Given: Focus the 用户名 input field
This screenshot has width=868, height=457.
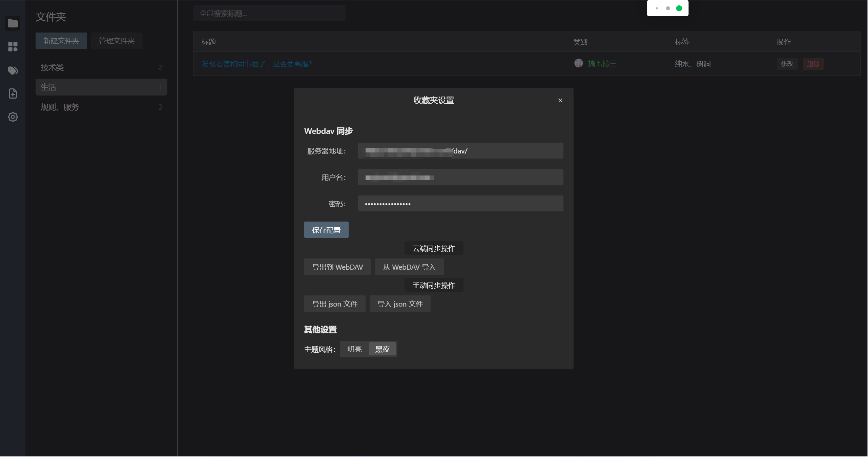Looking at the screenshot, I should coord(460,177).
